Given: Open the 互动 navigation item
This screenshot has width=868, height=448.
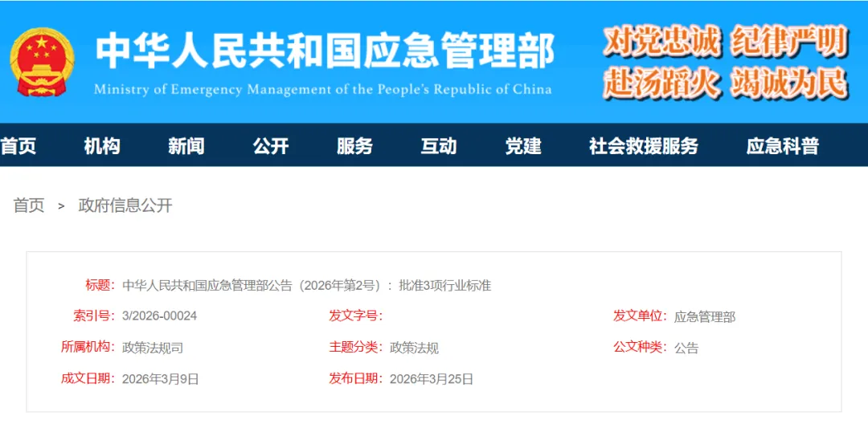Looking at the screenshot, I should (x=439, y=146).
